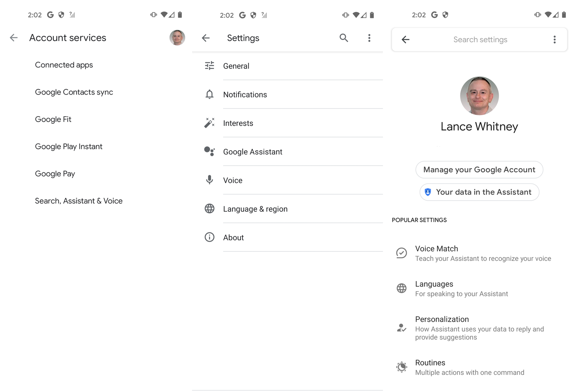This screenshot has height=392, width=575.
Task: Tap the Wi-Fi icon on Settings screen status bar
Action: click(x=356, y=15)
